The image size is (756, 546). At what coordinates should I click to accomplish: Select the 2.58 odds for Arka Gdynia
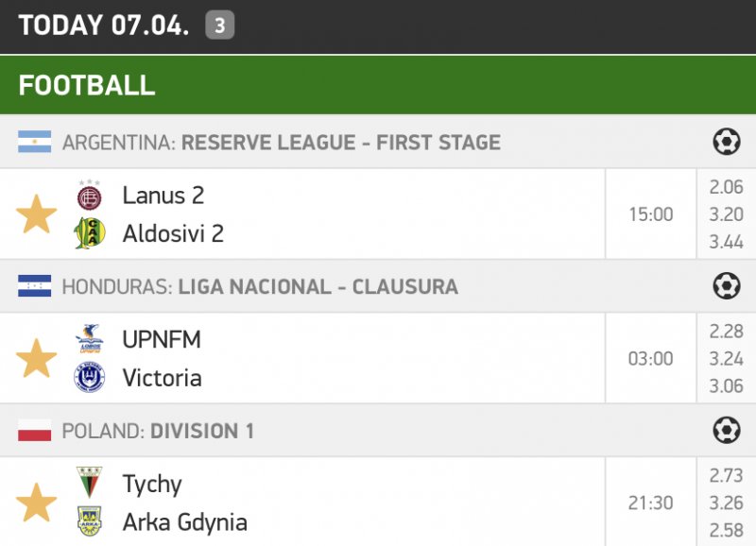click(x=726, y=530)
